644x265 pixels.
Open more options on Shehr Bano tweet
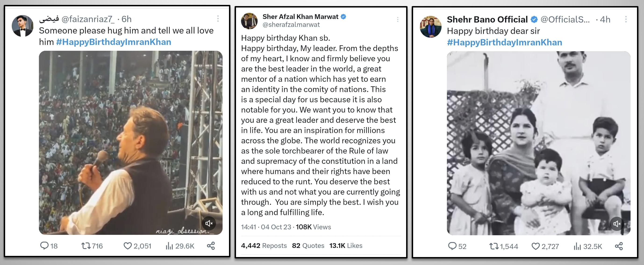(626, 19)
